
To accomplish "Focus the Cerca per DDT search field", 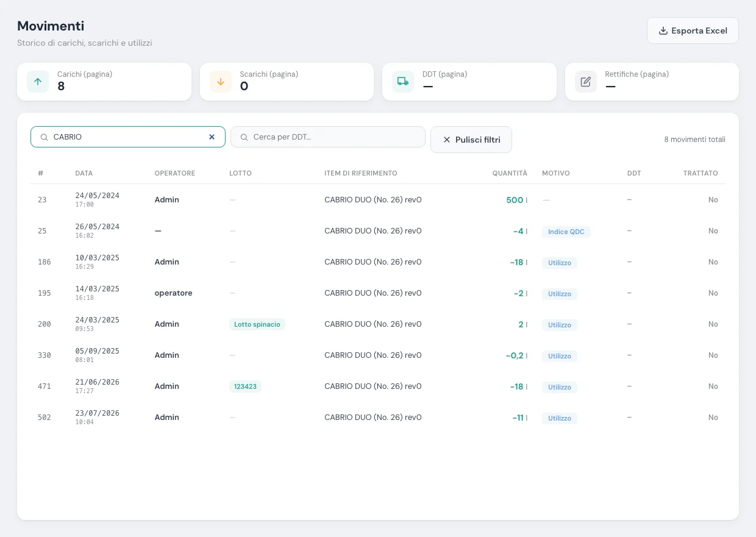I will click(x=328, y=137).
